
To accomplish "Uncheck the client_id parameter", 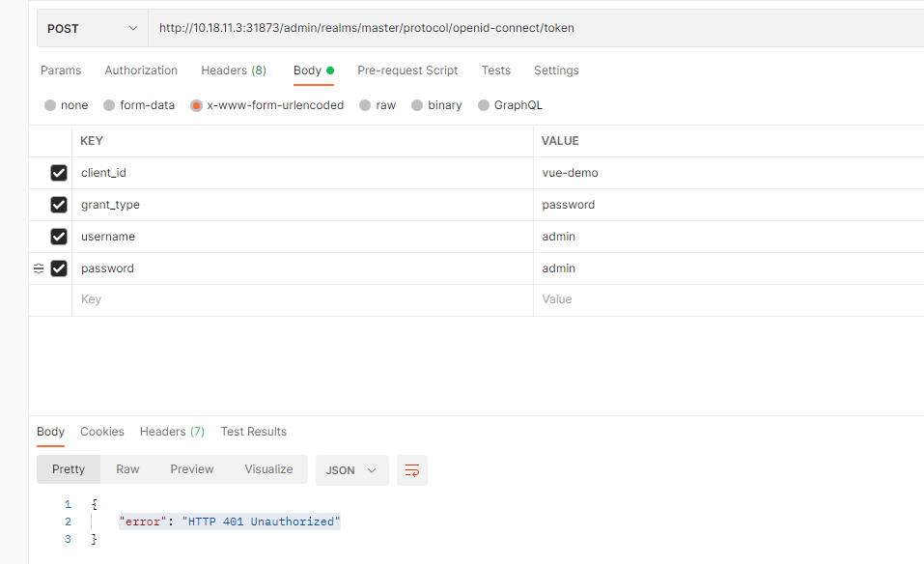I will point(58,172).
